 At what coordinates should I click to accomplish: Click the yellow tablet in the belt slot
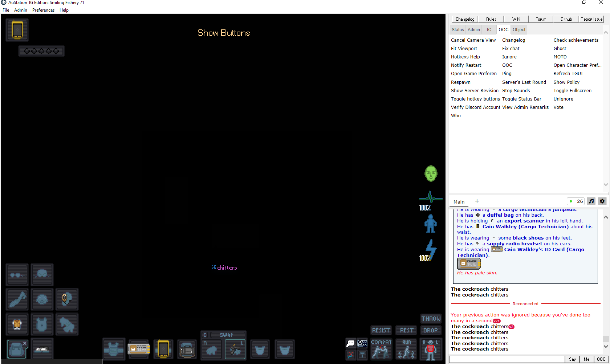(163, 349)
